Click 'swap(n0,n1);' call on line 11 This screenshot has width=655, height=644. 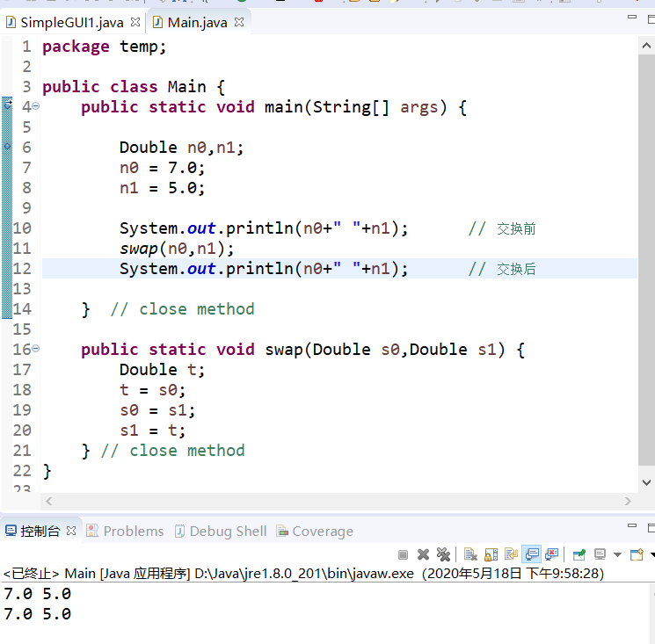[x=177, y=249]
